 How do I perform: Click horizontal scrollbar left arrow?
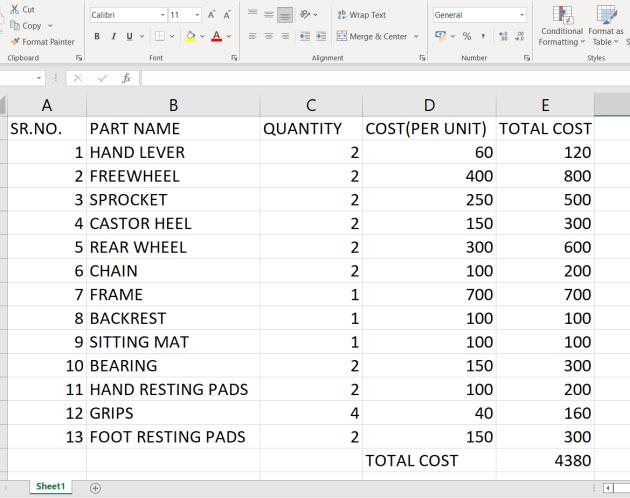click(608, 488)
